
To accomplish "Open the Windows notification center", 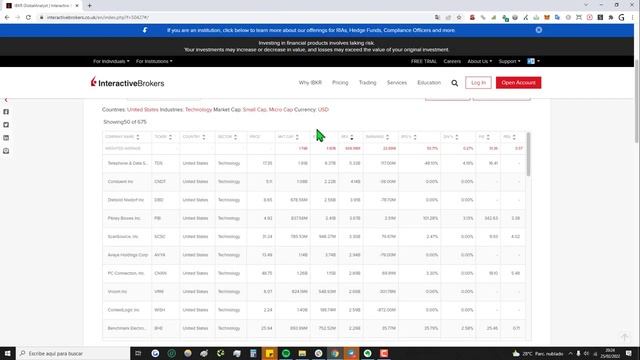I will pyautogui.click(x=629, y=353).
